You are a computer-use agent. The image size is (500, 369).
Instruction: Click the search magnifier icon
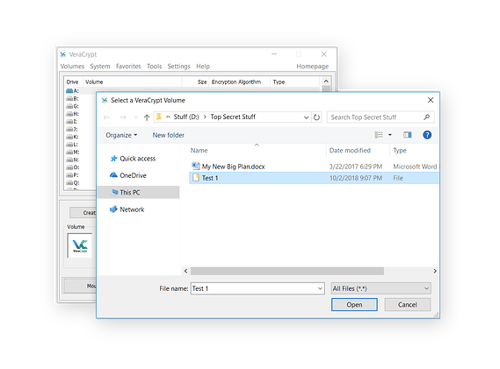click(x=427, y=117)
